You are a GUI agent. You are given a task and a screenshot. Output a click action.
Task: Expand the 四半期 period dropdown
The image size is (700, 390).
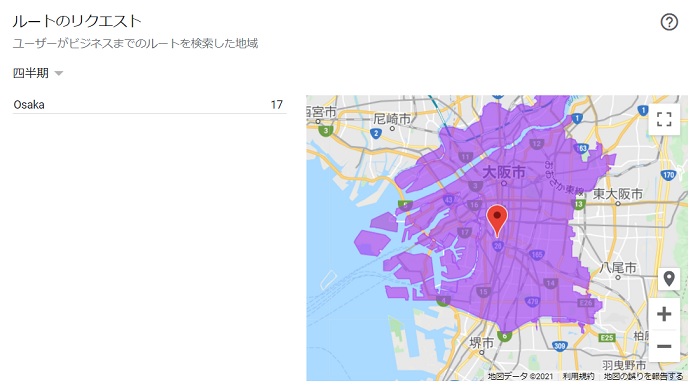click(38, 73)
